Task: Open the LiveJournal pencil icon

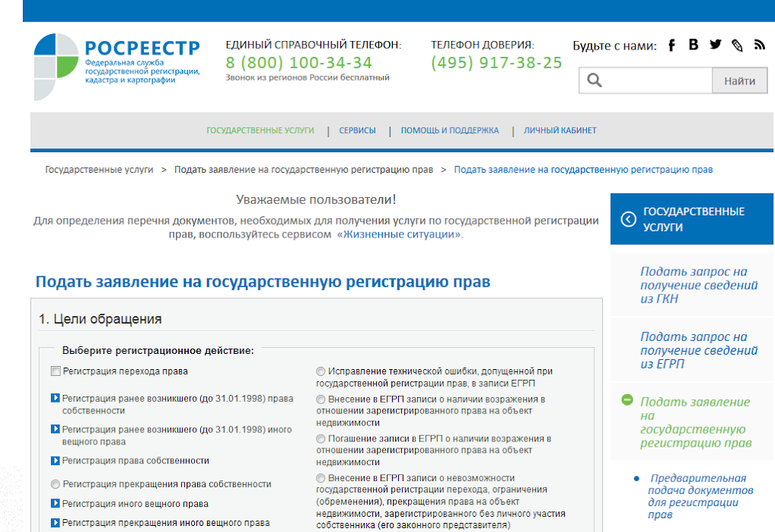Action: pyautogui.click(x=737, y=46)
